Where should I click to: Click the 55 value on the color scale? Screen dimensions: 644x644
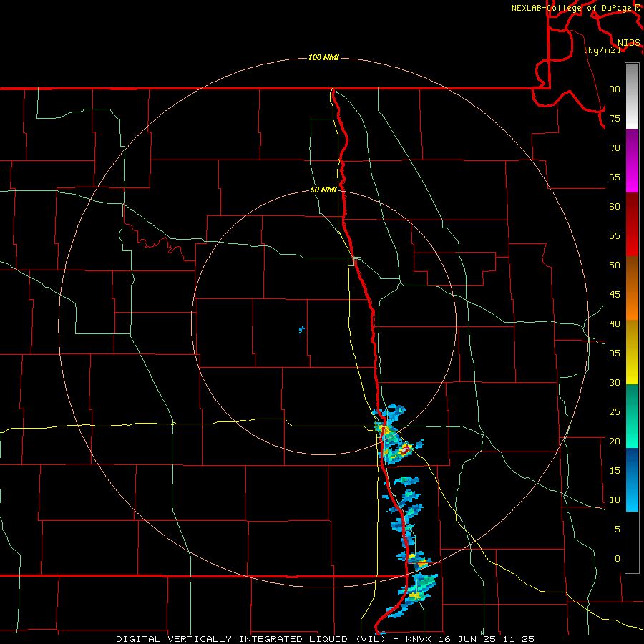[615, 235]
